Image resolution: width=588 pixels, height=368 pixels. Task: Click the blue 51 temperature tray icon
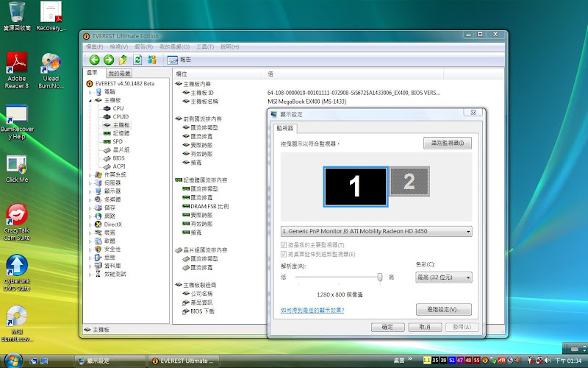[452, 361]
